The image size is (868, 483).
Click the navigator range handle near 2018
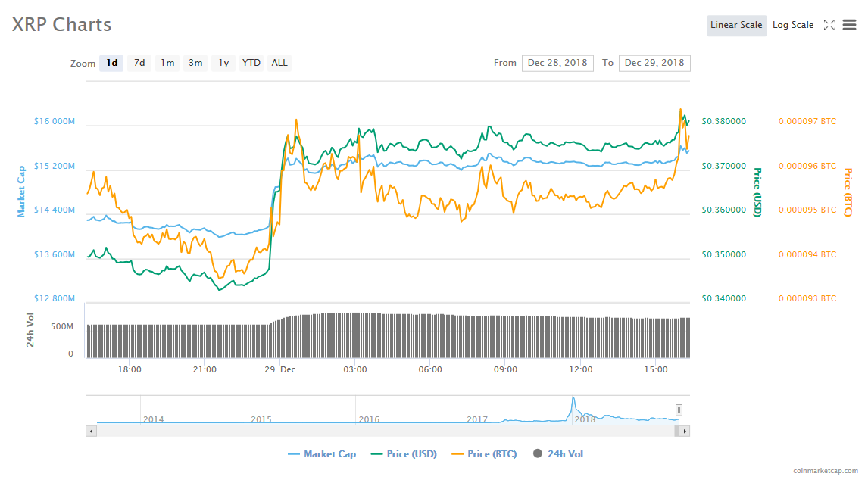679,410
